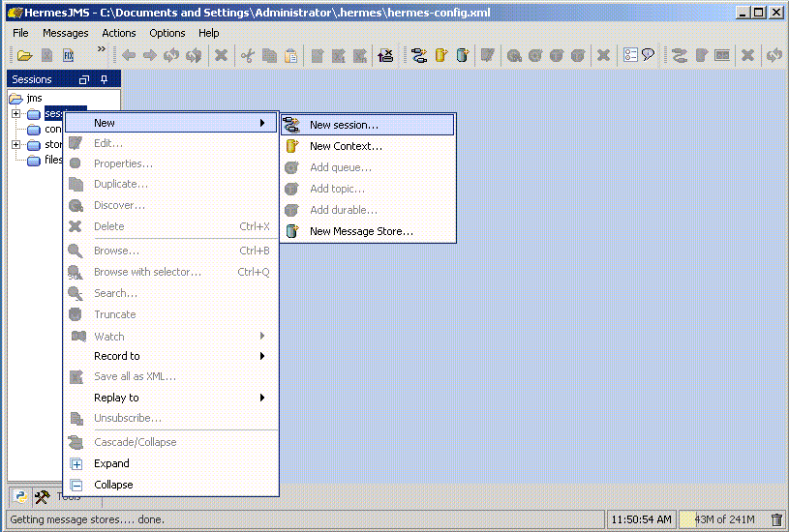Open the Messages menu
789x532 pixels.
(65, 33)
